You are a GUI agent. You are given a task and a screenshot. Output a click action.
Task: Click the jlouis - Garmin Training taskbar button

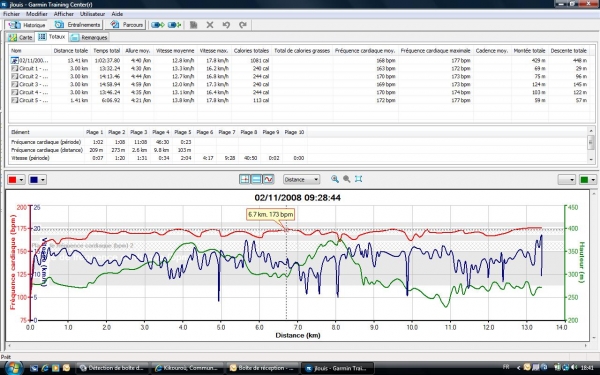(x=337, y=368)
